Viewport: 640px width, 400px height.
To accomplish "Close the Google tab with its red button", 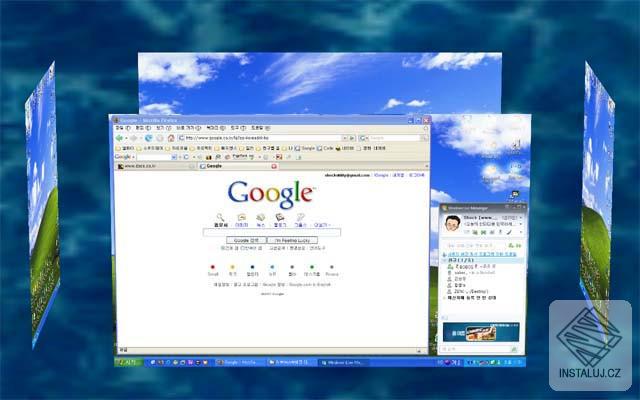I will (274, 167).
